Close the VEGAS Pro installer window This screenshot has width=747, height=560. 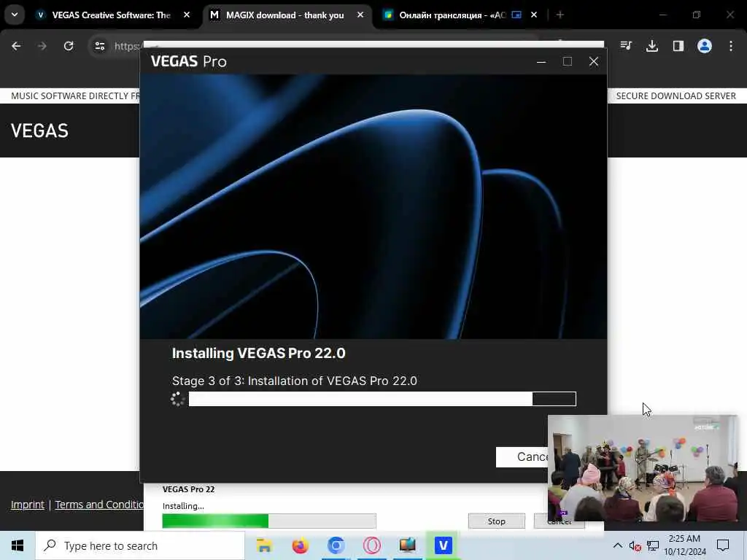[594, 61]
